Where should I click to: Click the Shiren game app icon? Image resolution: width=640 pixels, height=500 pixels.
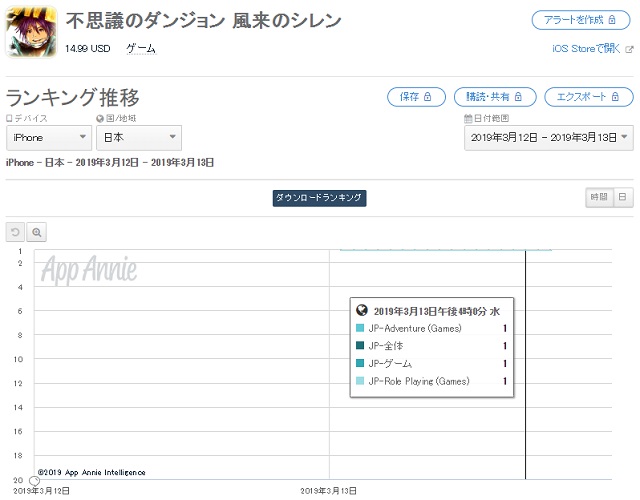[x=31, y=32]
